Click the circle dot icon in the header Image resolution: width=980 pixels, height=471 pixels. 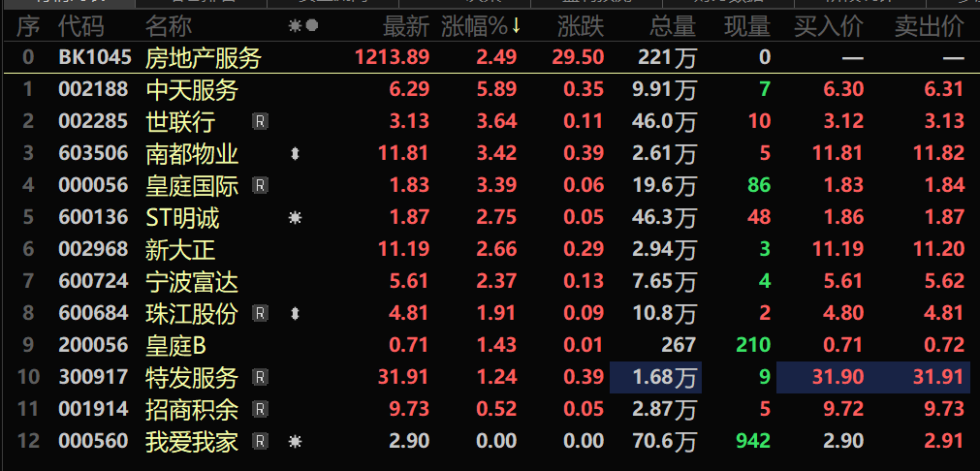[x=312, y=25]
